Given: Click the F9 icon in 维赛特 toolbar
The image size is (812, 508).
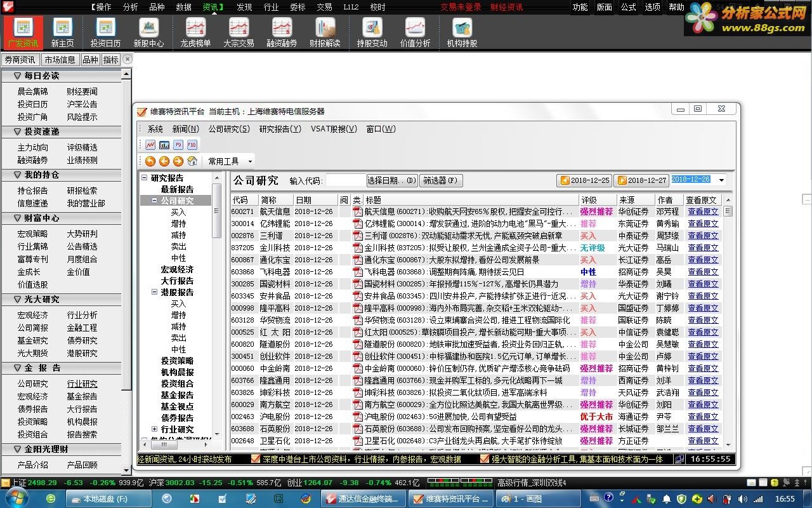Looking at the screenshot, I should 178,145.
